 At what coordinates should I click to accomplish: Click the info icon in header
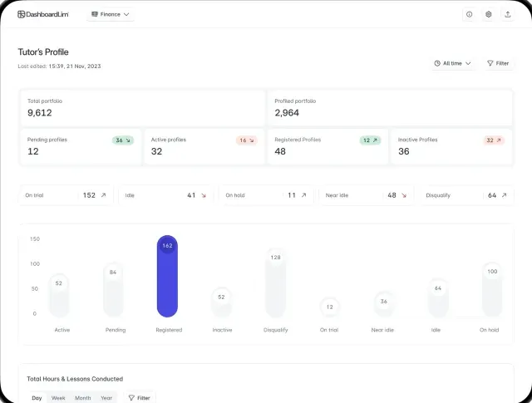pos(469,14)
